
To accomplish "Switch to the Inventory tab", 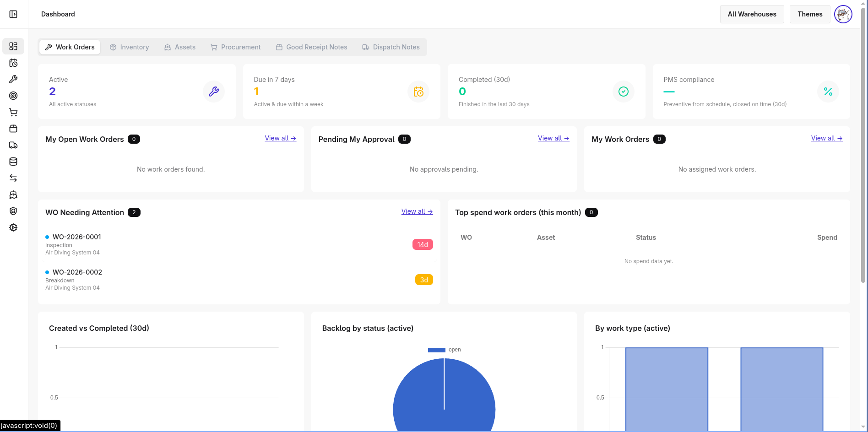I will coord(129,47).
